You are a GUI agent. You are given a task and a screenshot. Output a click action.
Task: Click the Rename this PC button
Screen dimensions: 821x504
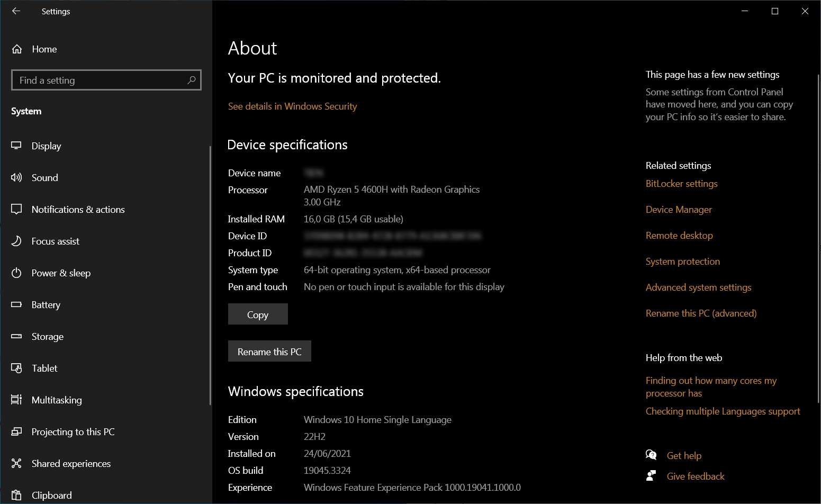tap(269, 351)
